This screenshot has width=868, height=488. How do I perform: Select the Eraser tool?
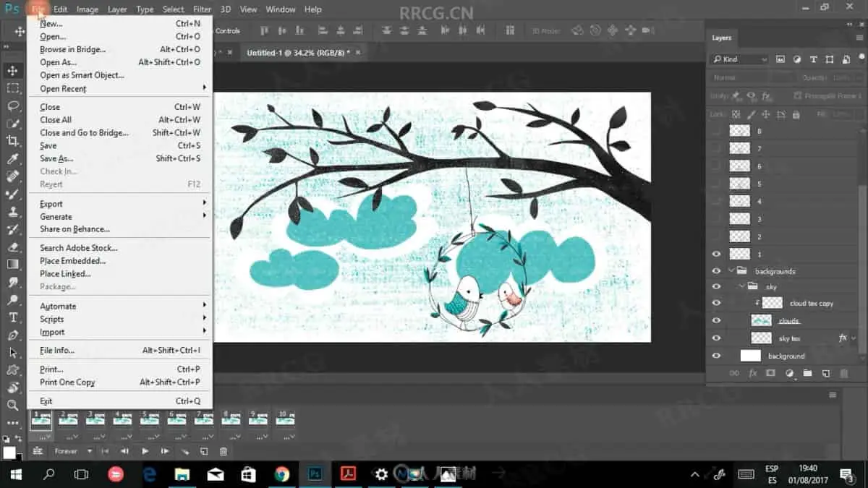point(12,247)
